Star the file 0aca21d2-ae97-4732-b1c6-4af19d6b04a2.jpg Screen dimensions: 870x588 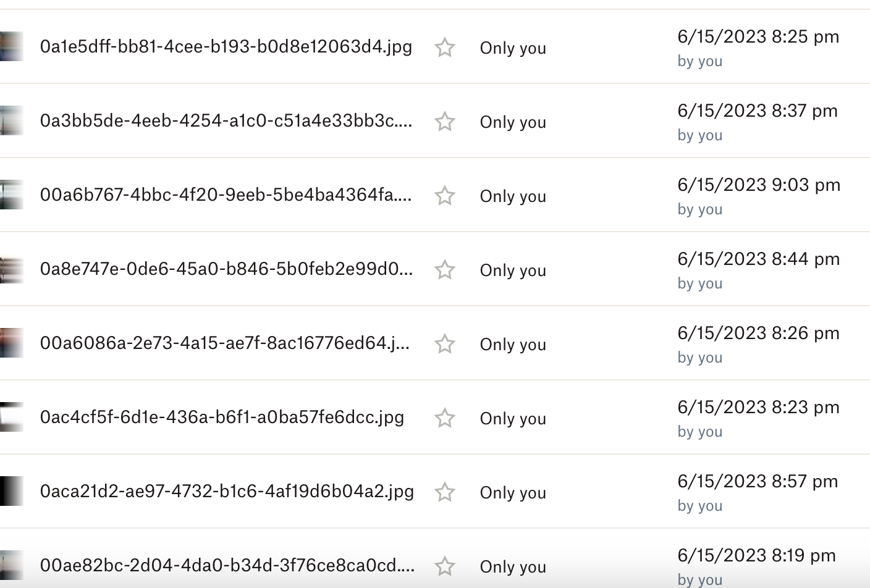coord(445,492)
